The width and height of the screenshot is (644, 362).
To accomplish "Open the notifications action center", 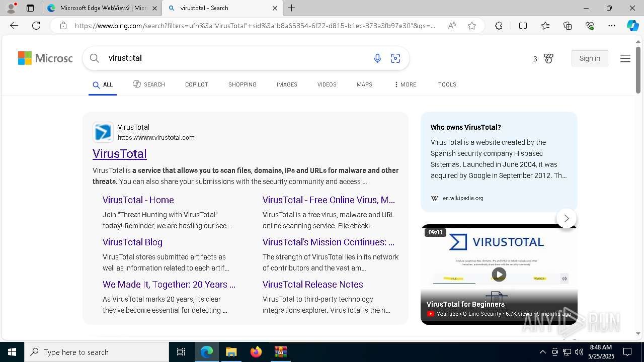I will pos(627,352).
